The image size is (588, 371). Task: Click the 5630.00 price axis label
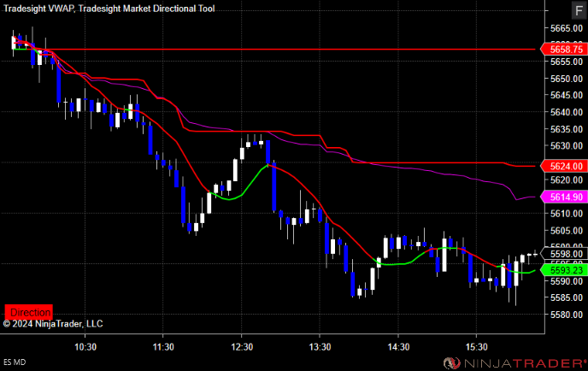pos(567,145)
